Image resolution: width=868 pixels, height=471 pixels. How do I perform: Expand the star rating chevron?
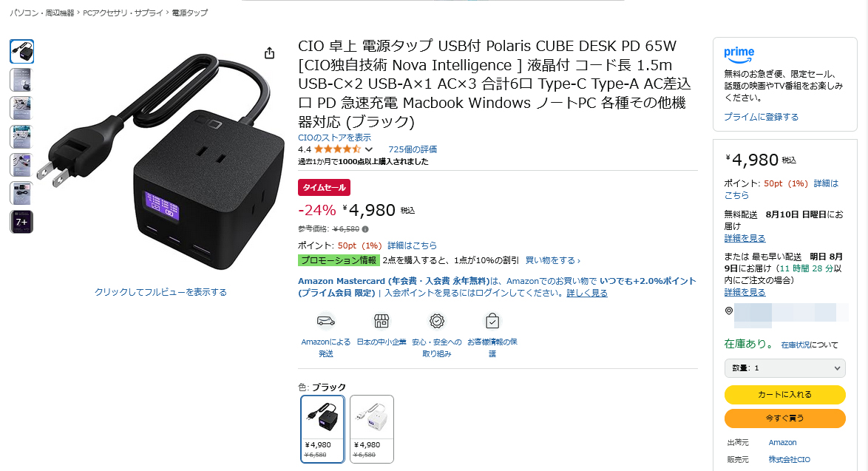coord(369,149)
